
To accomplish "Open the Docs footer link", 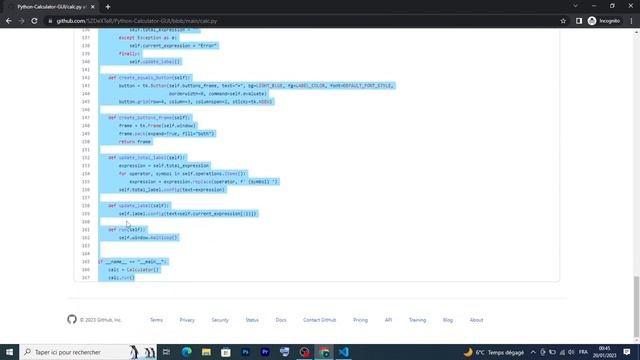I will pos(281,320).
